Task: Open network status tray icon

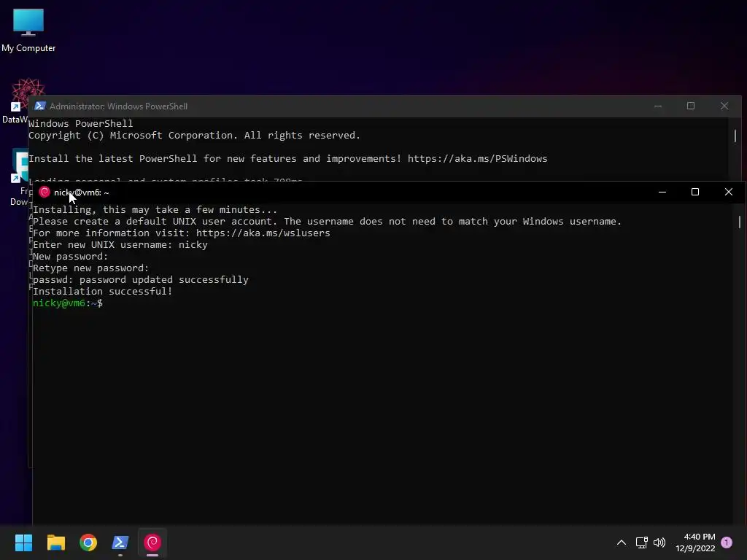Action: click(x=641, y=542)
